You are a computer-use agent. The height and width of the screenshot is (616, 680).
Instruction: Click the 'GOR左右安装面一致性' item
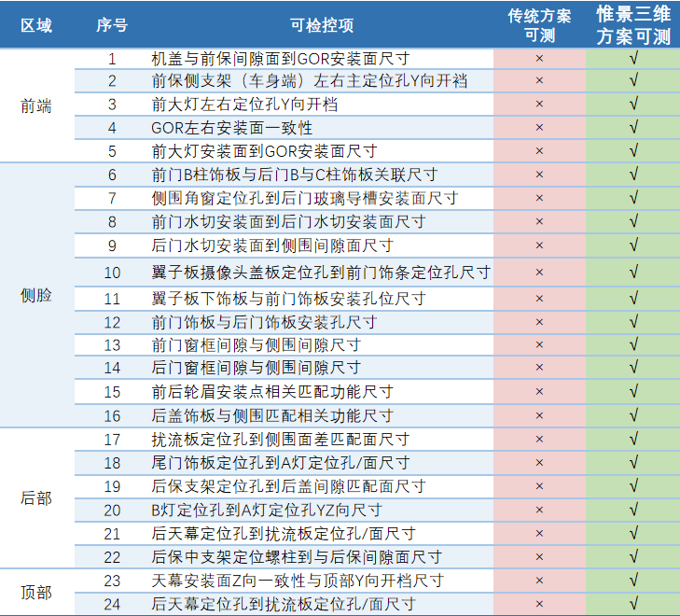click(231, 128)
